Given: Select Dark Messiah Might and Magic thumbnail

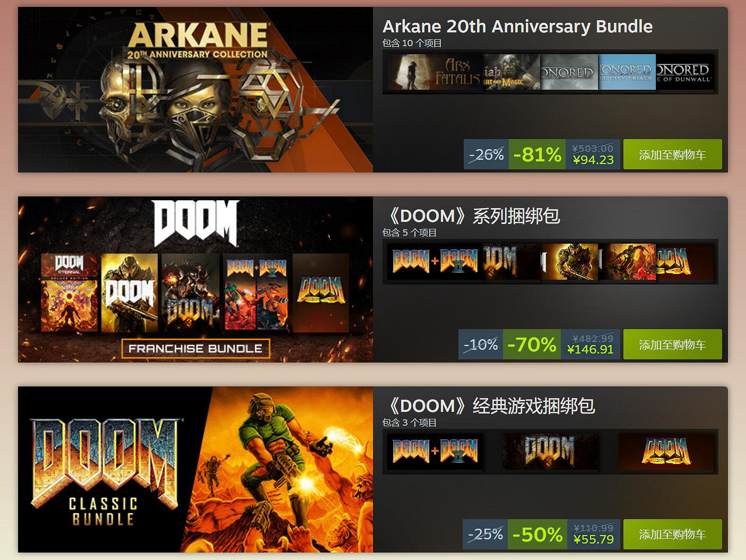Looking at the screenshot, I should tap(511, 72).
